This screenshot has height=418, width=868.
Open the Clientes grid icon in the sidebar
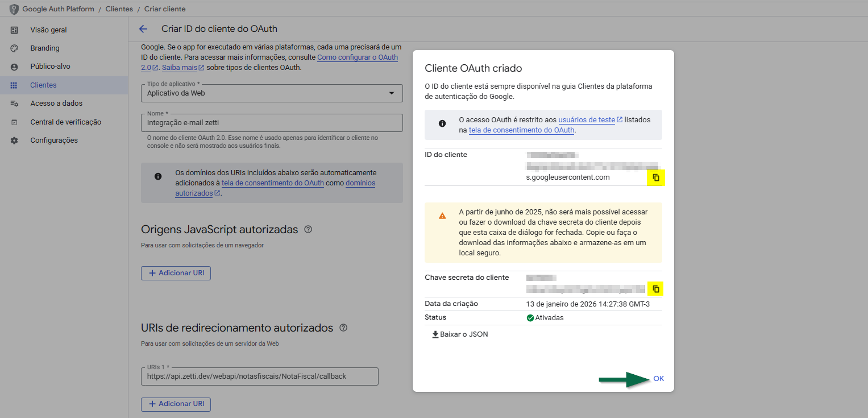click(14, 85)
